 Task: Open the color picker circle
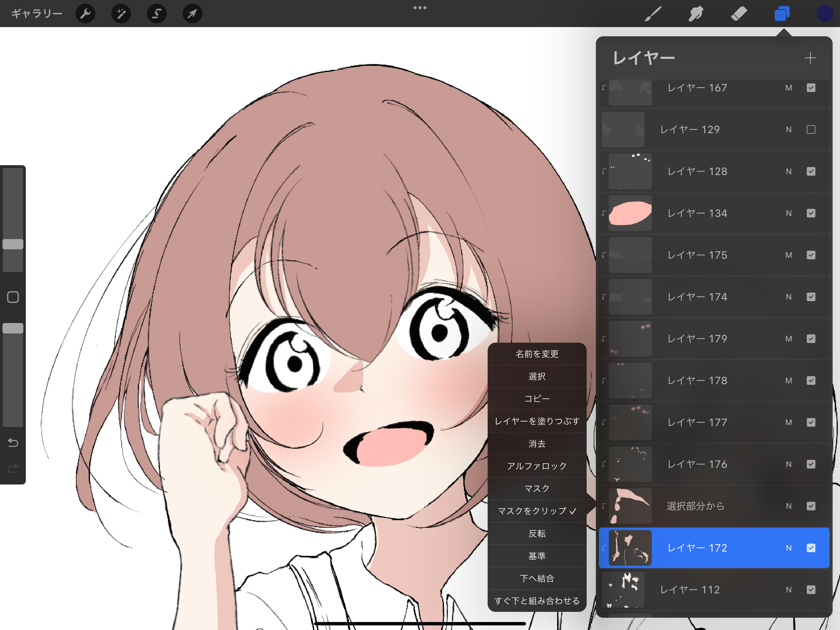click(x=825, y=14)
